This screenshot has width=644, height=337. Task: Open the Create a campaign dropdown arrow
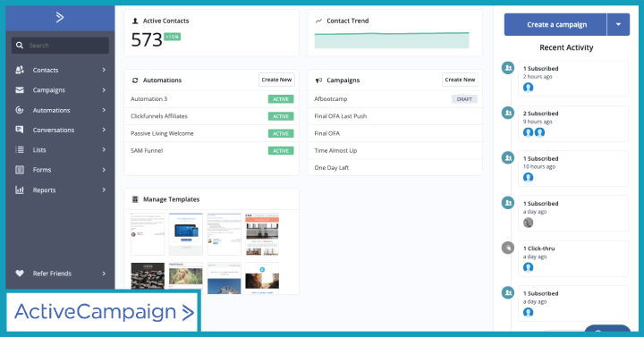click(618, 25)
